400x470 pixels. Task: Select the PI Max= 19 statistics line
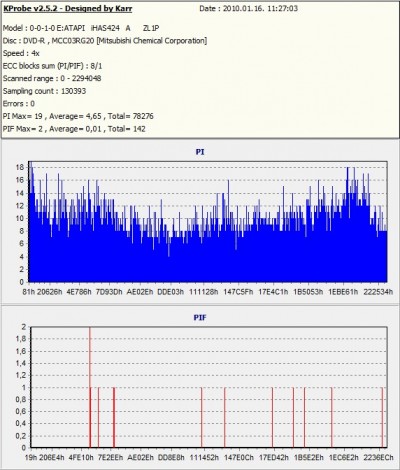(78, 116)
